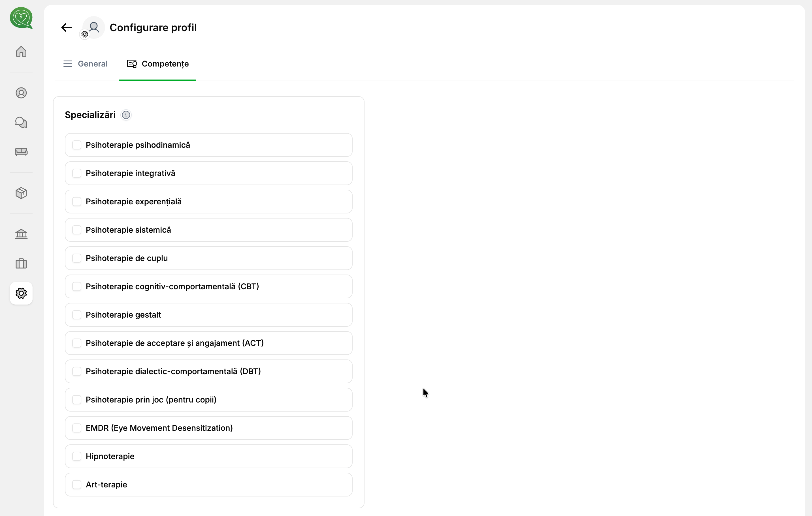Click the back arrow icon
812x516 pixels.
pyautogui.click(x=67, y=27)
